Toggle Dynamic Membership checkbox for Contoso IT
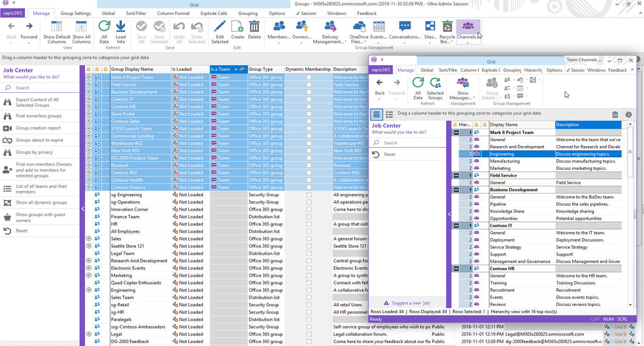This screenshot has height=346, width=644. coord(309,99)
